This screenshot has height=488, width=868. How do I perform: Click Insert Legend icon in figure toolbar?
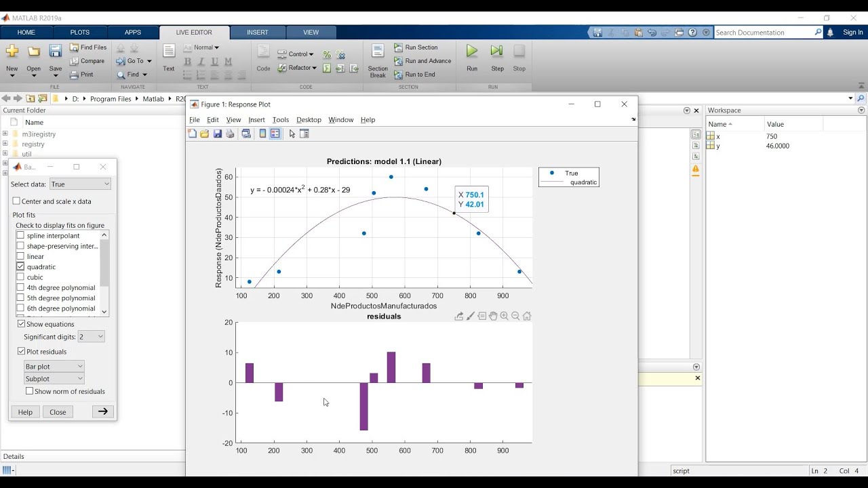pyautogui.click(x=275, y=134)
